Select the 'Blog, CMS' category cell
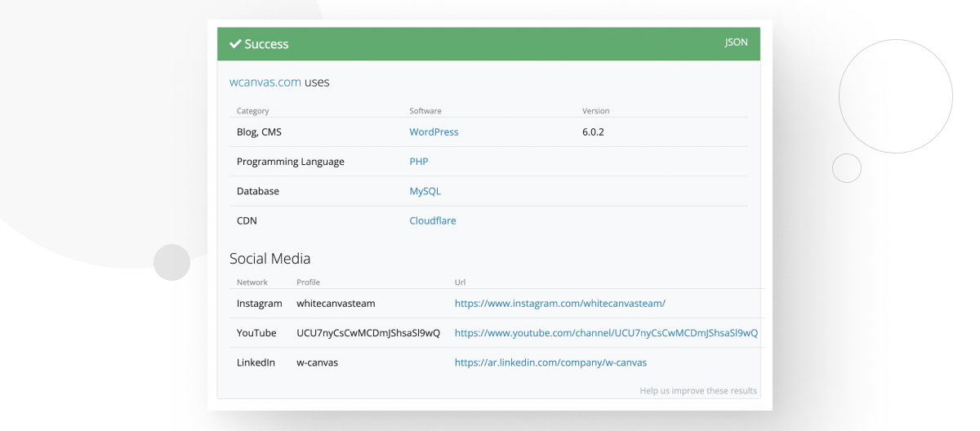The height and width of the screenshot is (431, 980). tap(259, 132)
